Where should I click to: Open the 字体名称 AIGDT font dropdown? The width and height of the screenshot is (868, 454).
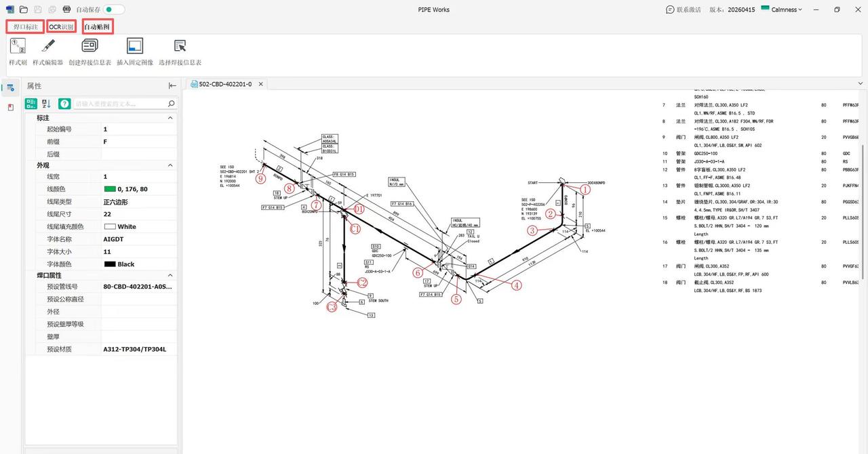139,239
